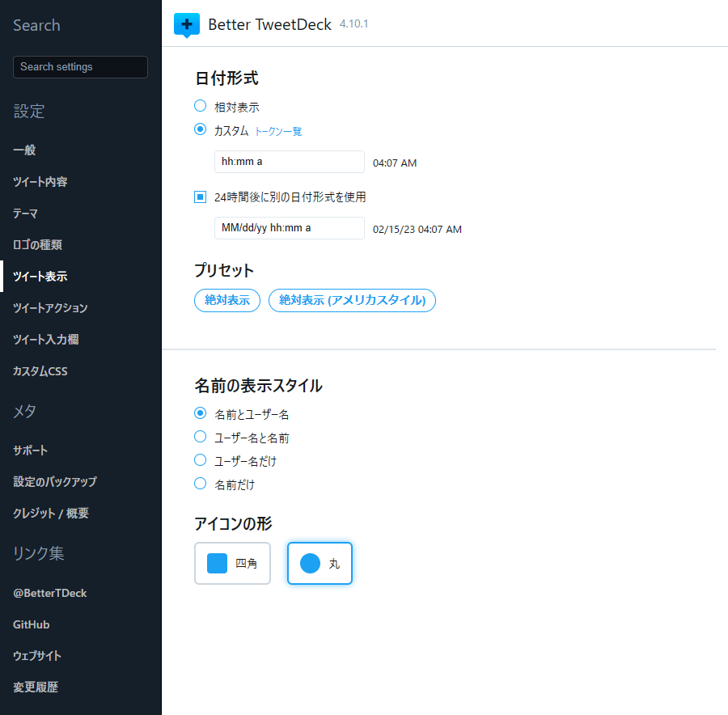Click the プリセット heading
728x715 pixels.
pos(224,270)
